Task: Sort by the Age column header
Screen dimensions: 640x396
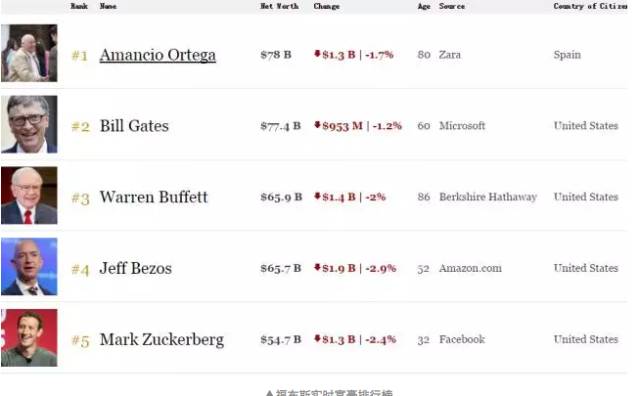Action: (424, 6)
